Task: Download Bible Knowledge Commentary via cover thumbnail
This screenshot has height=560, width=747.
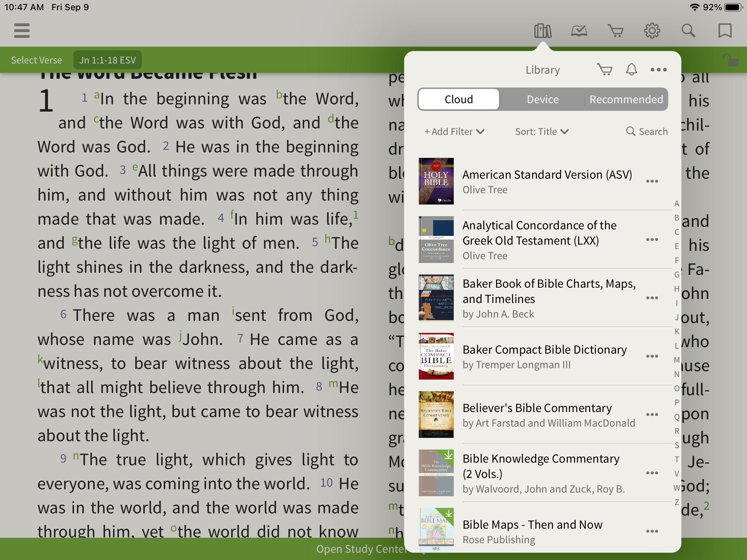Action: coord(436,473)
